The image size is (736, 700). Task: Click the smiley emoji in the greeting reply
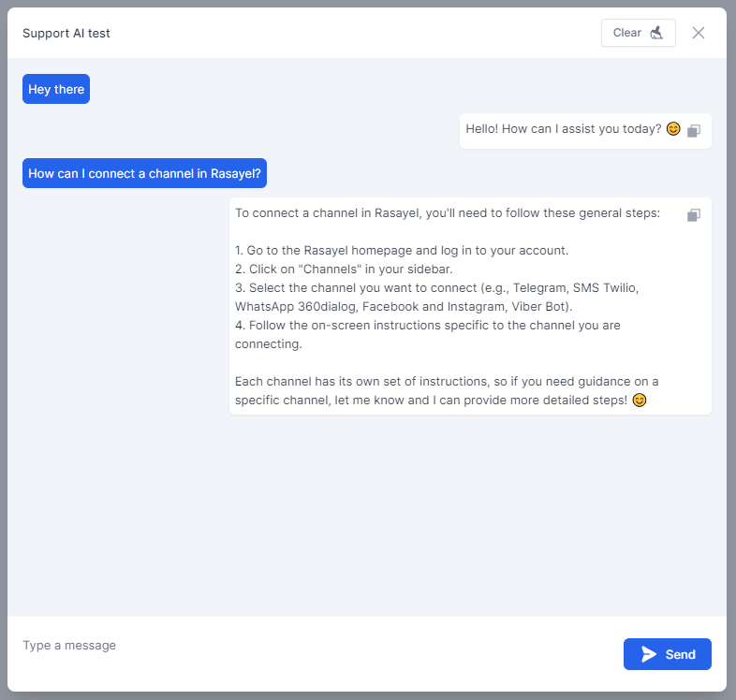coord(673,128)
